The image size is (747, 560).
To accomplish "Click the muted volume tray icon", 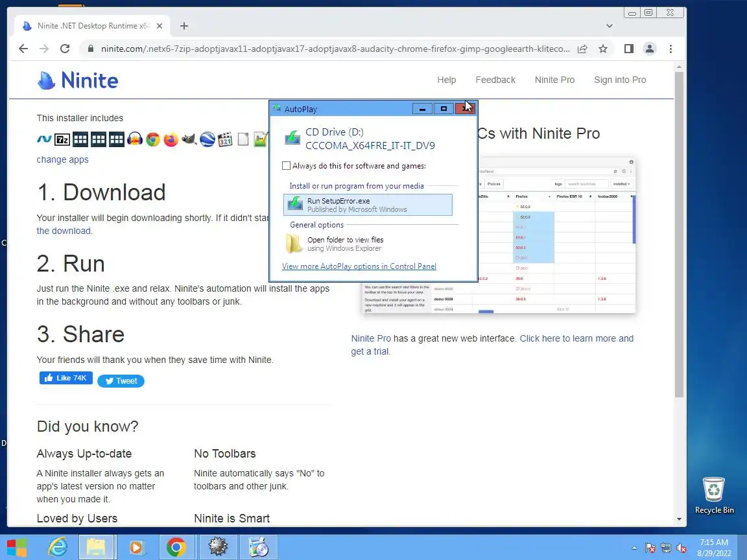I will point(682,548).
